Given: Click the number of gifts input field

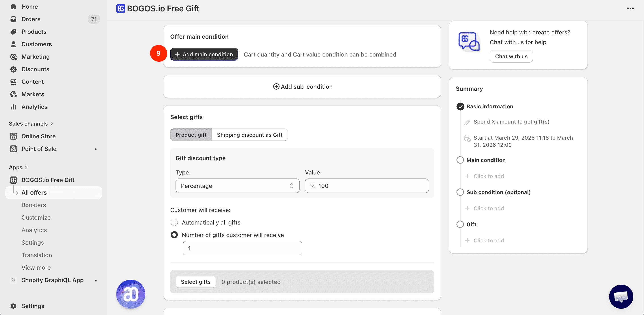Looking at the screenshot, I should click(242, 248).
